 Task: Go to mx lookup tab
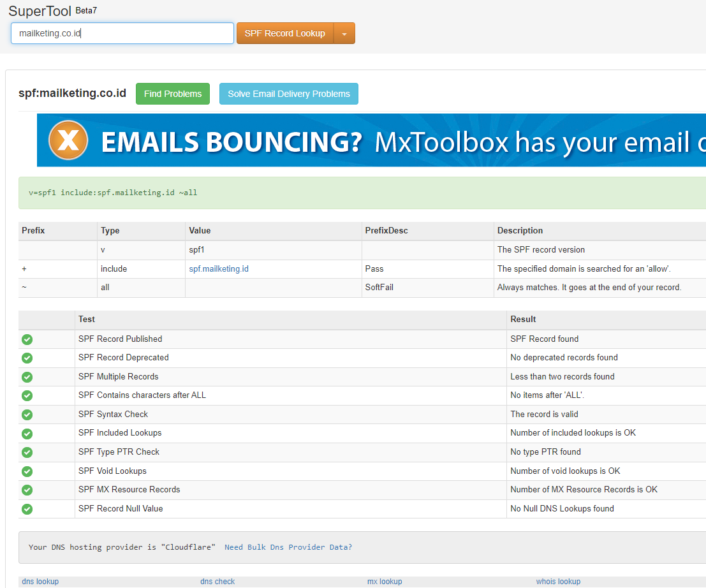(x=385, y=582)
